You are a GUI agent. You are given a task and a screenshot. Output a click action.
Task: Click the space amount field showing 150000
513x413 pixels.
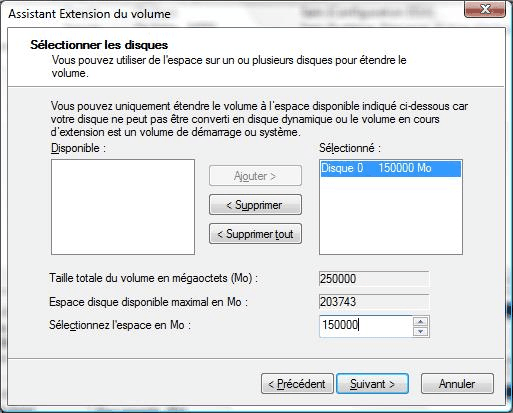tap(366, 326)
